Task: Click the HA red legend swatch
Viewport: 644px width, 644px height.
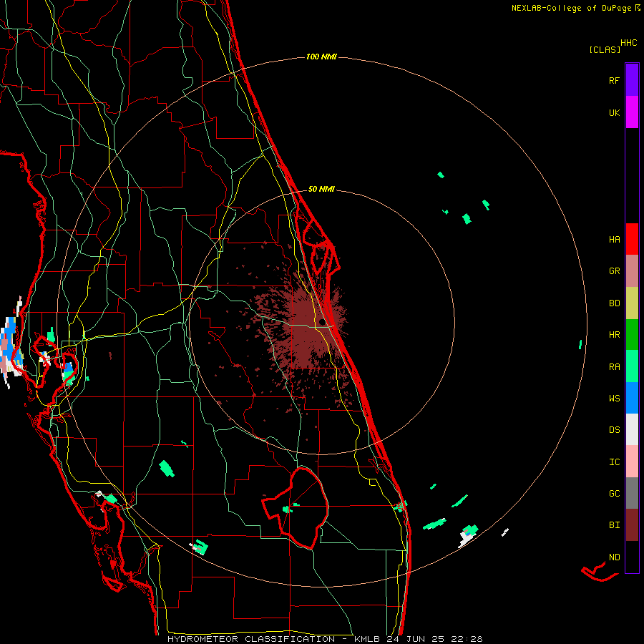Action: tap(632, 239)
